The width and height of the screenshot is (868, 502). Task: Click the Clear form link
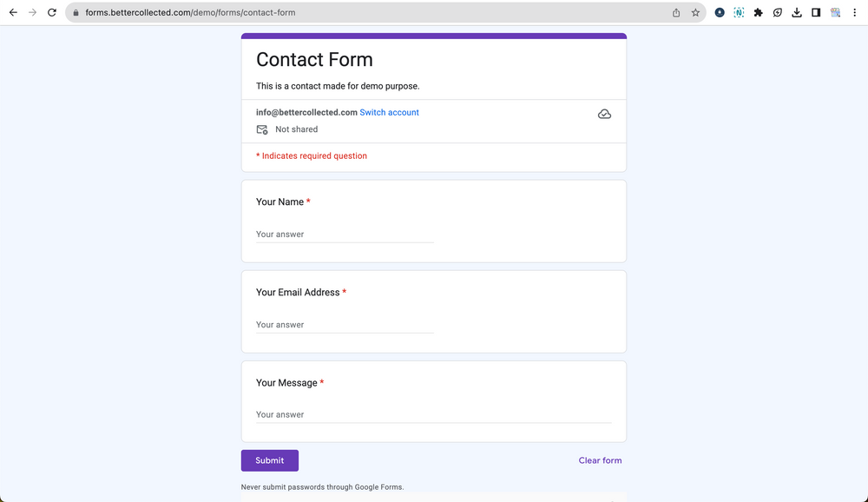point(600,460)
